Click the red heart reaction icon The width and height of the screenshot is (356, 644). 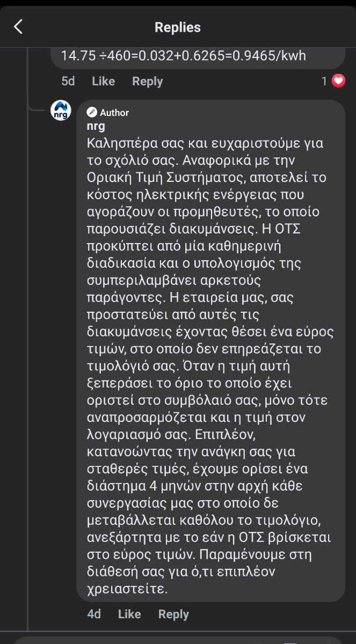click(338, 81)
